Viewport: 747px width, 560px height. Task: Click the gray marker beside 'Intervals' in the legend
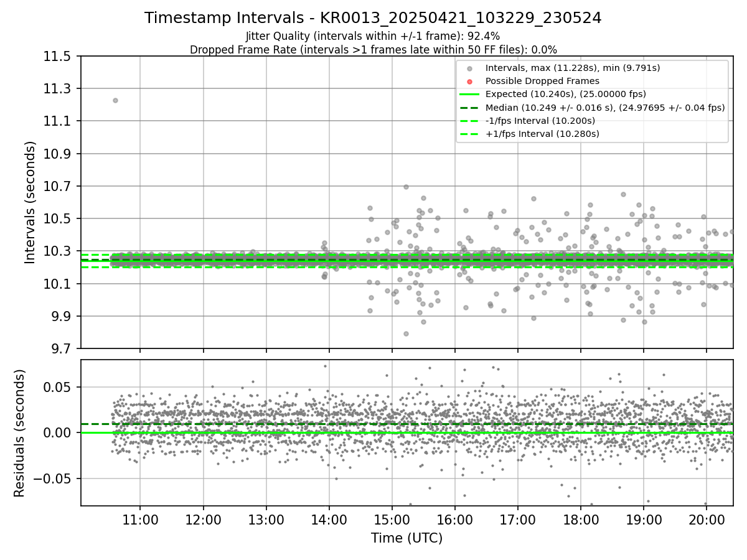(469, 68)
